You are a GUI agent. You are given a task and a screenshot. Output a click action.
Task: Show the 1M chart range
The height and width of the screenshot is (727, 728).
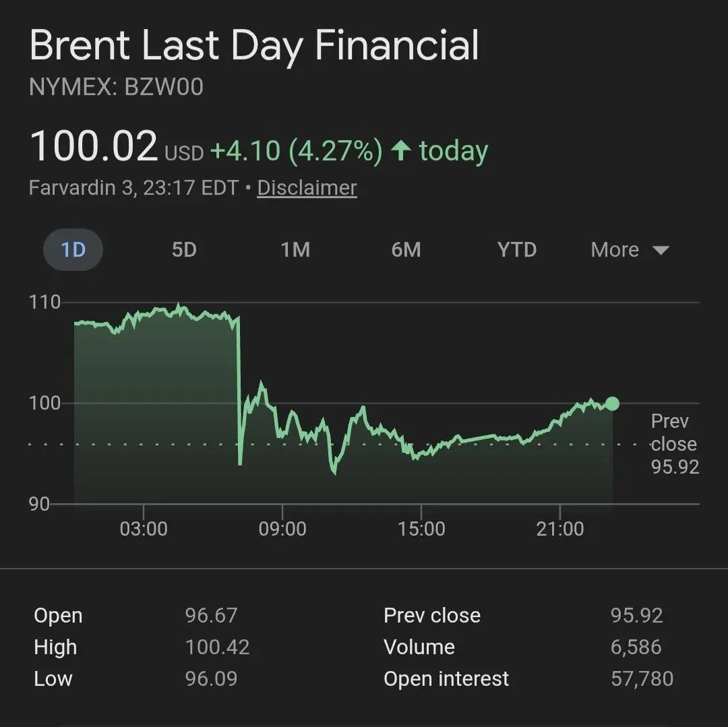pos(295,250)
